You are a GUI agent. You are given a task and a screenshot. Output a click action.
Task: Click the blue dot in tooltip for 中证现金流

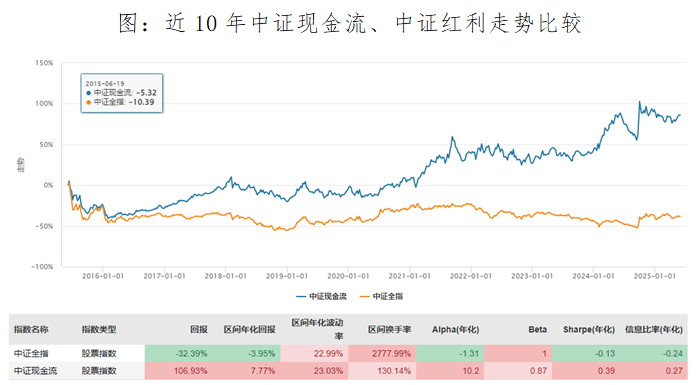pyautogui.click(x=88, y=93)
